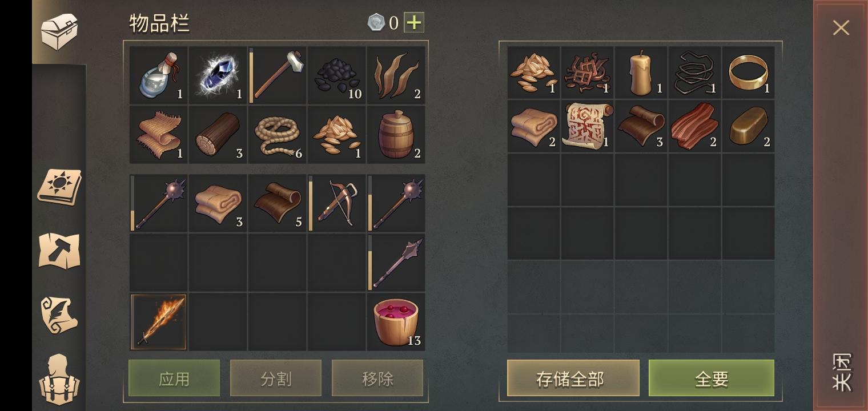Pick the candle from the chest

(x=641, y=72)
